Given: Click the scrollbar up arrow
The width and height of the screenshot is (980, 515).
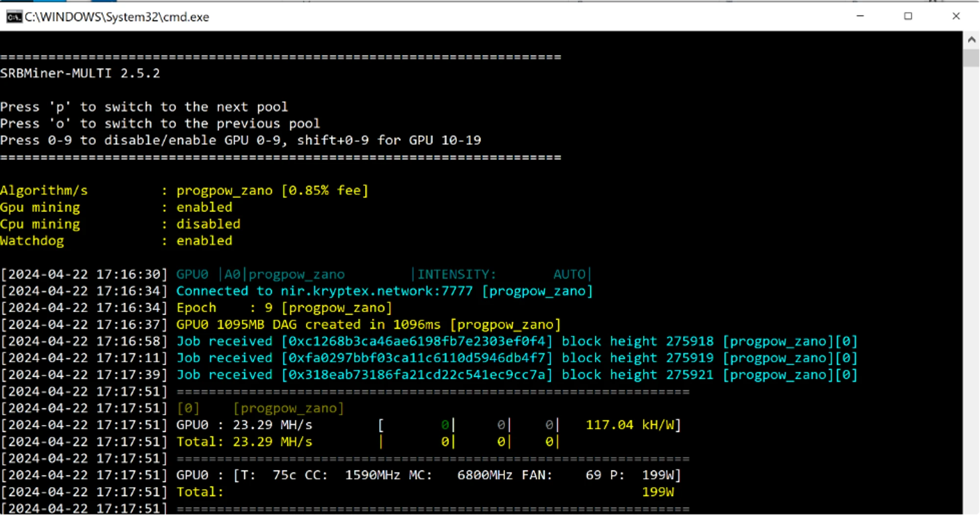Looking at the screenshot, I should coord(971,40).
